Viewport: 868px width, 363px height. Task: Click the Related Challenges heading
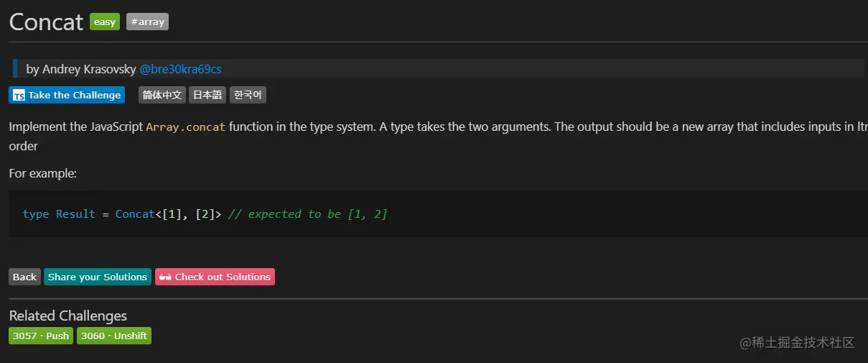[x=67, y=316]
